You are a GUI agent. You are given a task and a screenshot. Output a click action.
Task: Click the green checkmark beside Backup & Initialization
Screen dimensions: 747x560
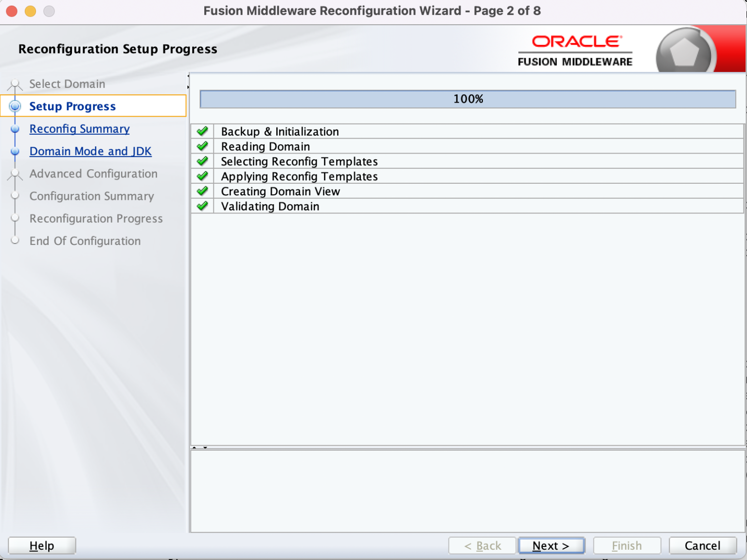click(x=202, y=130)
